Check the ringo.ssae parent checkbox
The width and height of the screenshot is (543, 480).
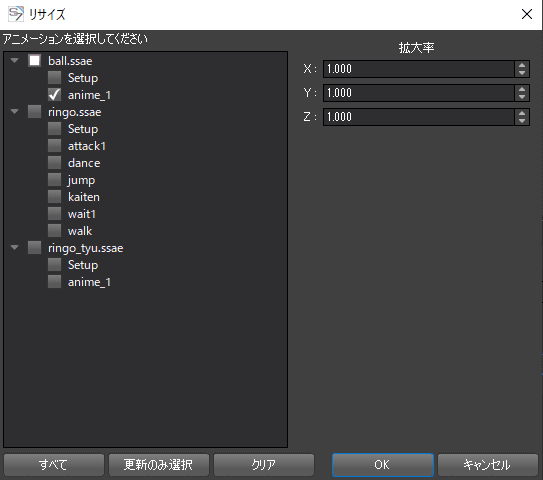34,112
